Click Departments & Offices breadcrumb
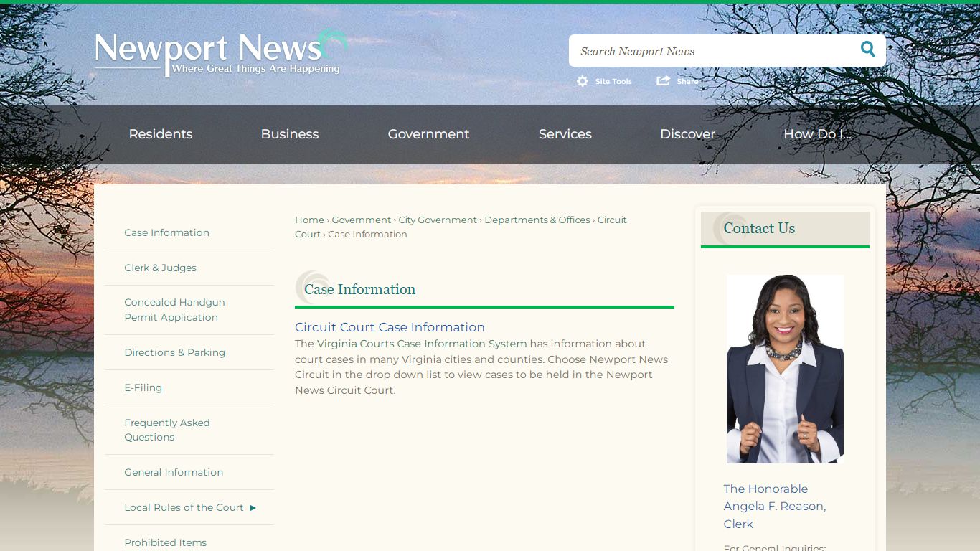 (537, 220)
